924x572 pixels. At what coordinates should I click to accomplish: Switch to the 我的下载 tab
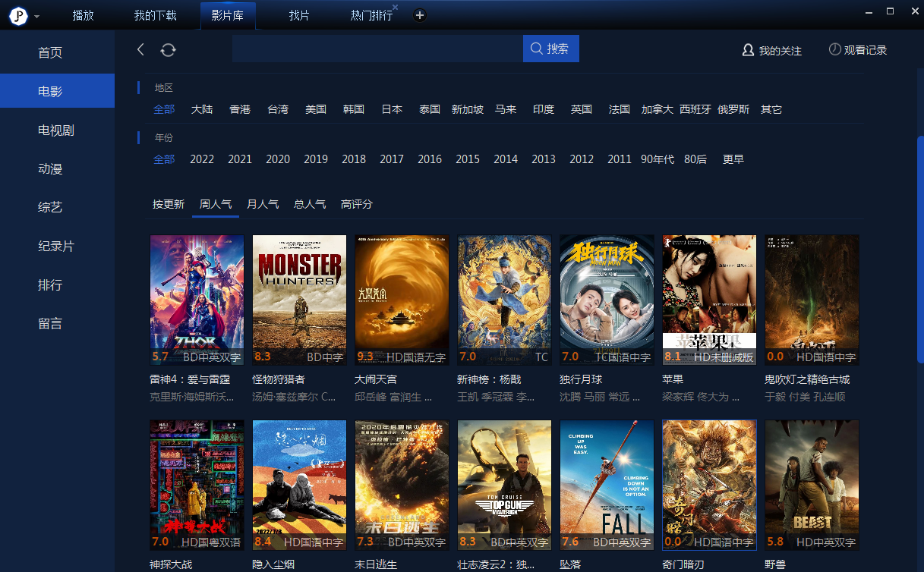coord(155,15)
